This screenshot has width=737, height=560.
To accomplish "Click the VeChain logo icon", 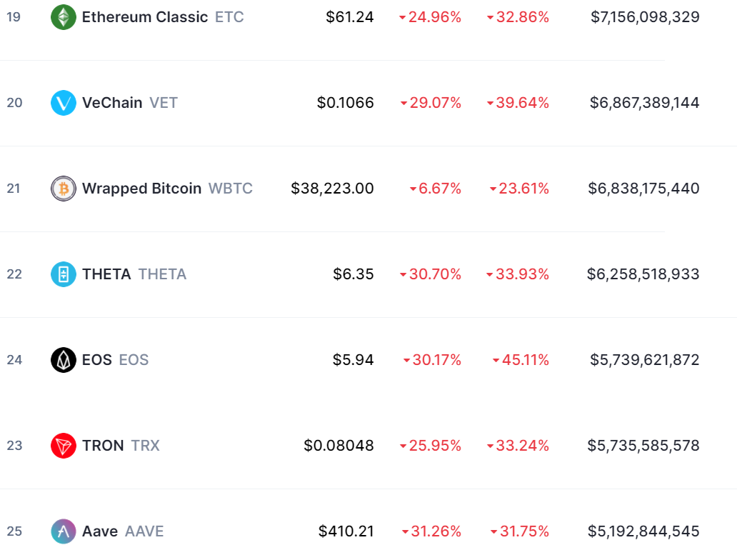I will pos(64,103).
